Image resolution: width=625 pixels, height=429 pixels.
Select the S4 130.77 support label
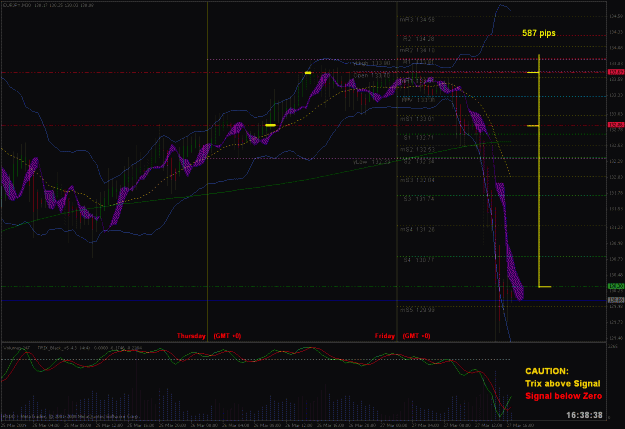coord(419,260)
